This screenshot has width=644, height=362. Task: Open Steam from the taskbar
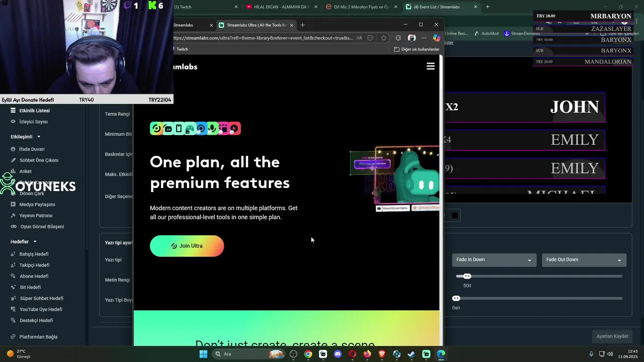click(411, 354)
